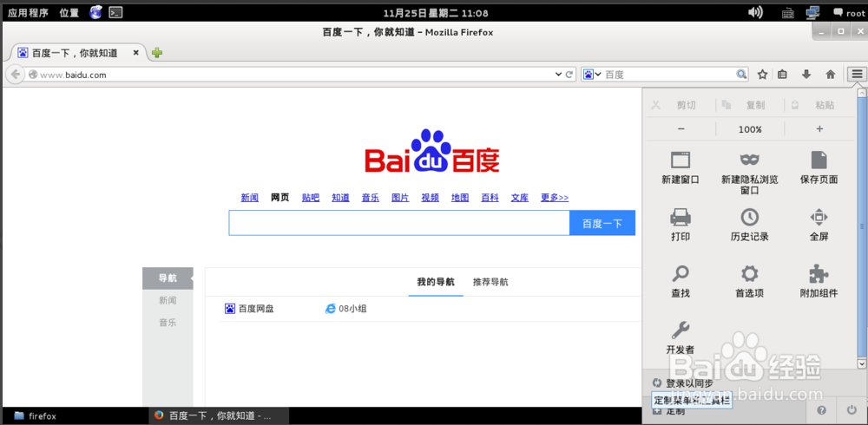Switch to firefox folder taskbar item
The height and width of the screenshot is (425, 868).
pyautogui.click(x=76, y=415)
